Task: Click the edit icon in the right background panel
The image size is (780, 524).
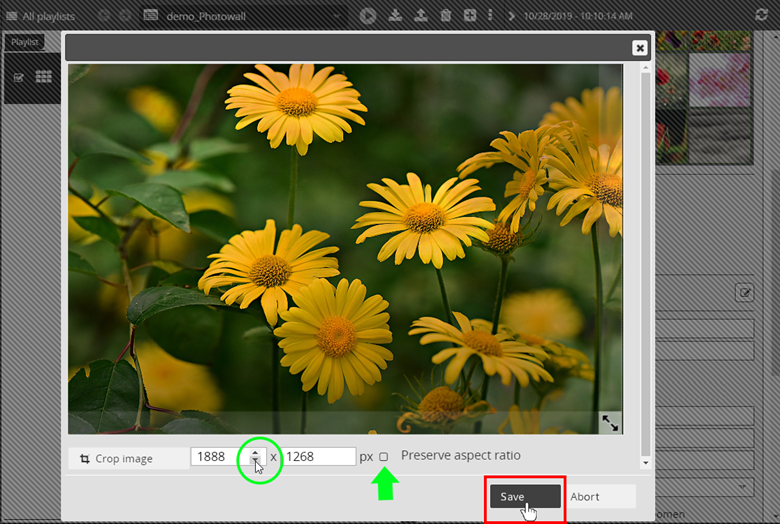Action: coord(745,293)
